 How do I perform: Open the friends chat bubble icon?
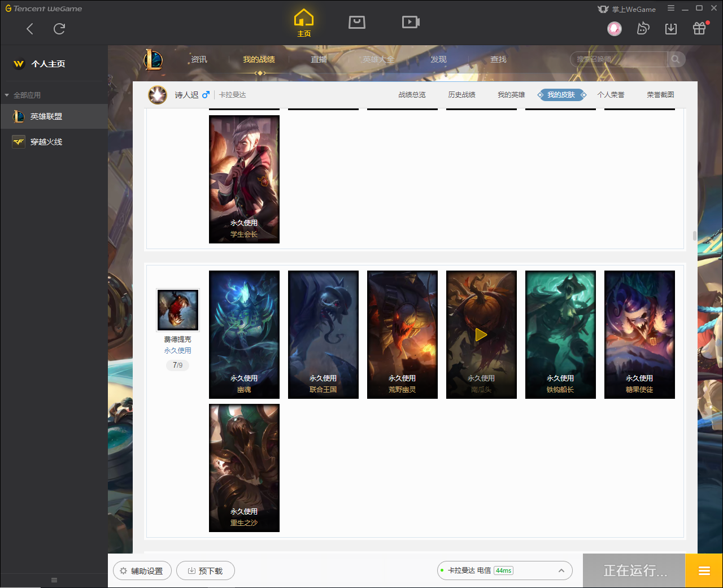[x=643, y=28]
